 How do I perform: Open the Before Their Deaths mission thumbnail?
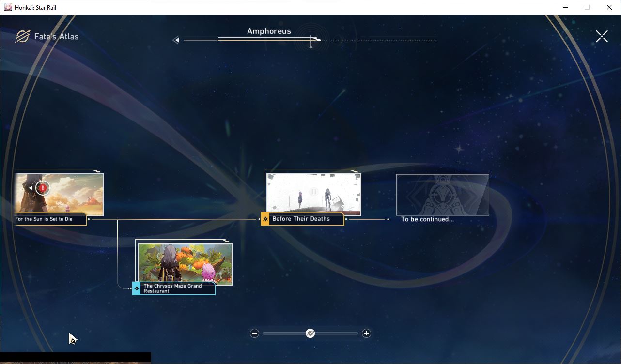tap(313, 193)
